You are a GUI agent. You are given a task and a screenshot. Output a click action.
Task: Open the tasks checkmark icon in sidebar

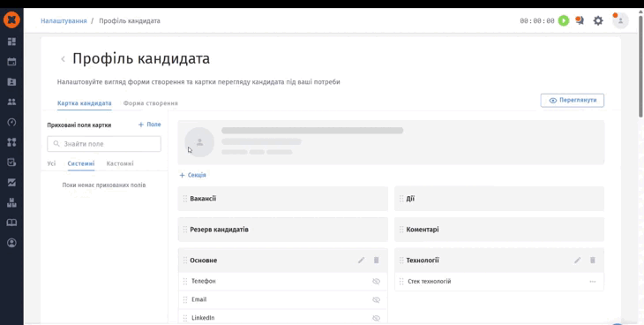point(12,162)
